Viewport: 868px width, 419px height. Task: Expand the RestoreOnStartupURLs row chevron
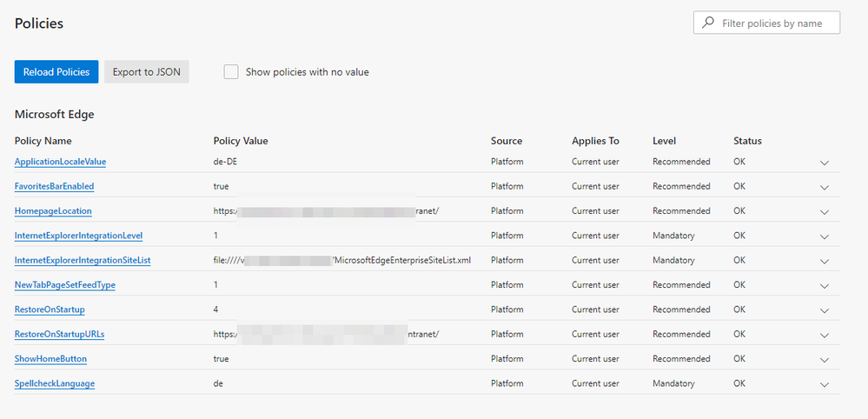[825, 336]
